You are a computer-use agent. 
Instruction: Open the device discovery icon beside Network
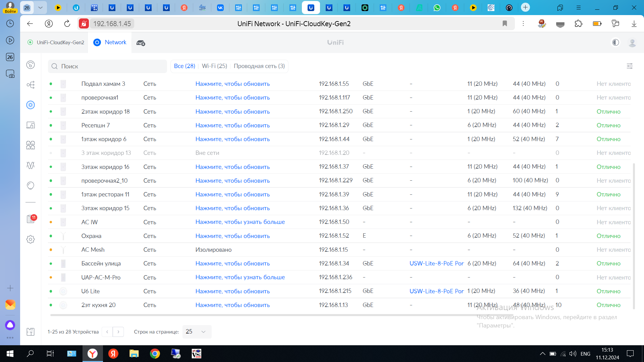tap(141, 43)
